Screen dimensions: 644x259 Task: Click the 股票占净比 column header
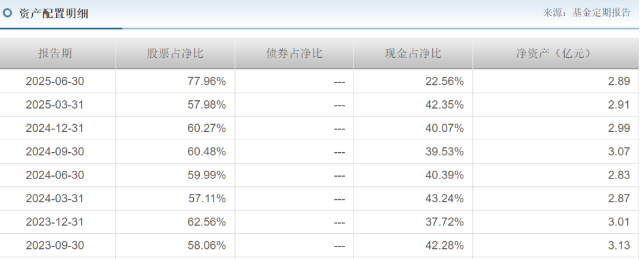175,54
